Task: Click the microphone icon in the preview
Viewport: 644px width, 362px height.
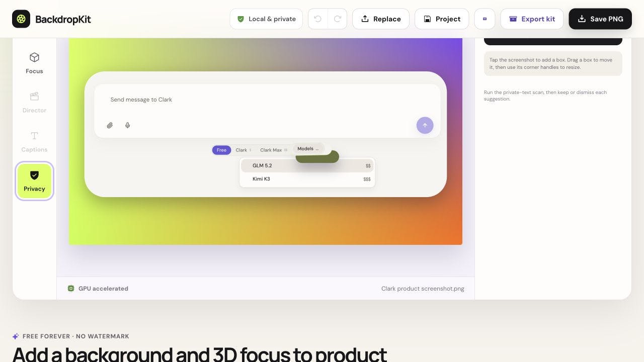Action: coord(128,125)
